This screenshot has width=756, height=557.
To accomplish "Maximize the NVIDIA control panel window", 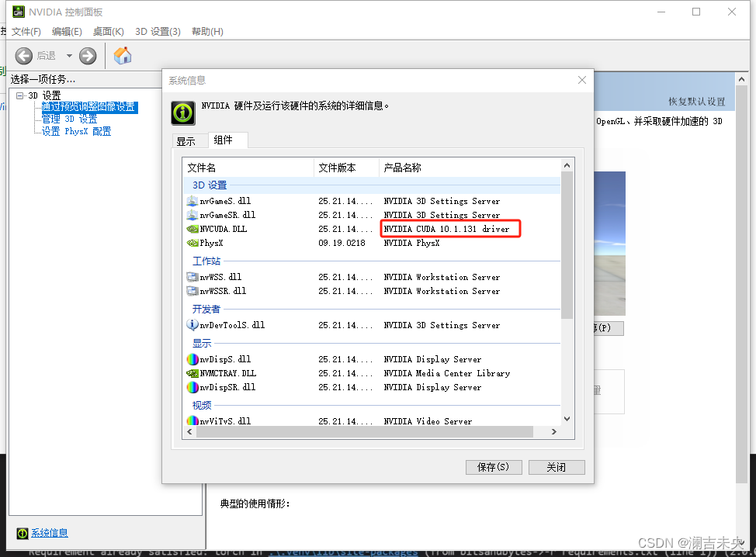I will (696, 12).
